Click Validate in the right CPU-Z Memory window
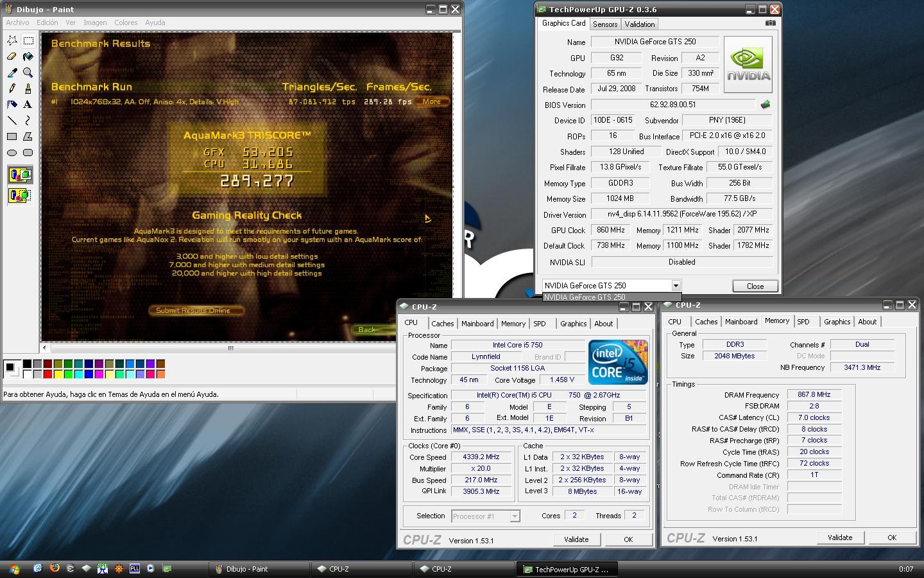 coord(840,538)
